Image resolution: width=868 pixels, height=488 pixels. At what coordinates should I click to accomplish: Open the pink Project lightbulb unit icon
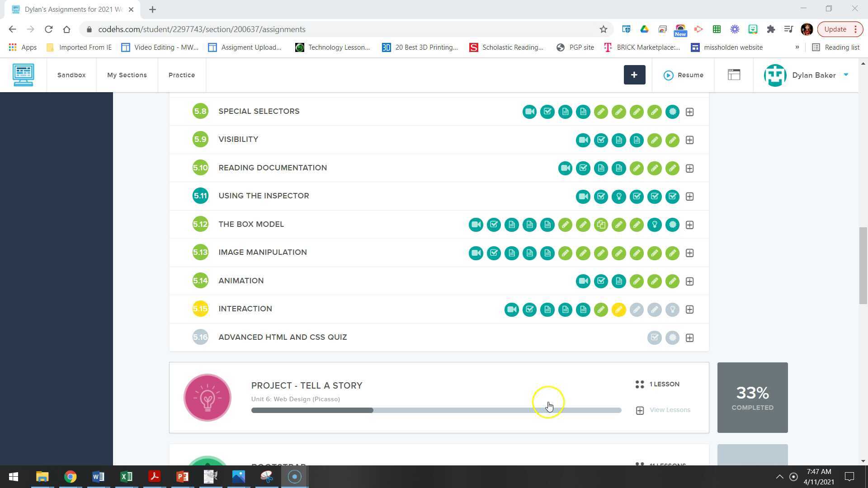207,398
